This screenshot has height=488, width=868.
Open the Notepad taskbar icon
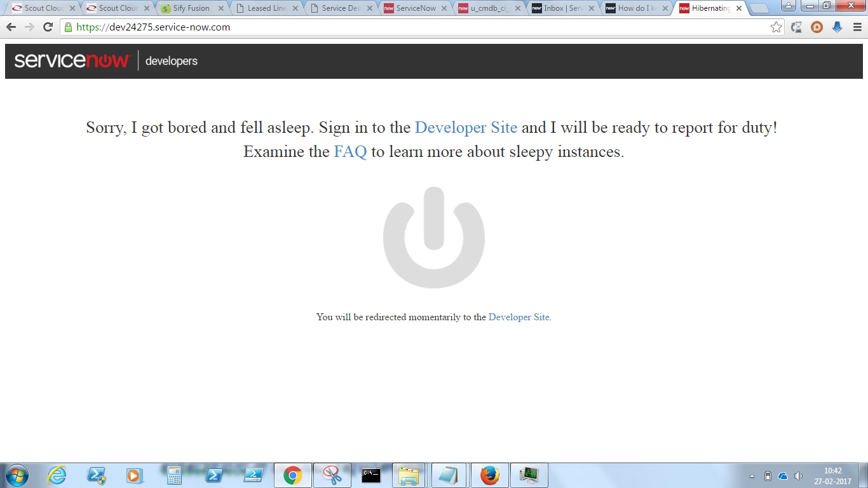(449, 475)
